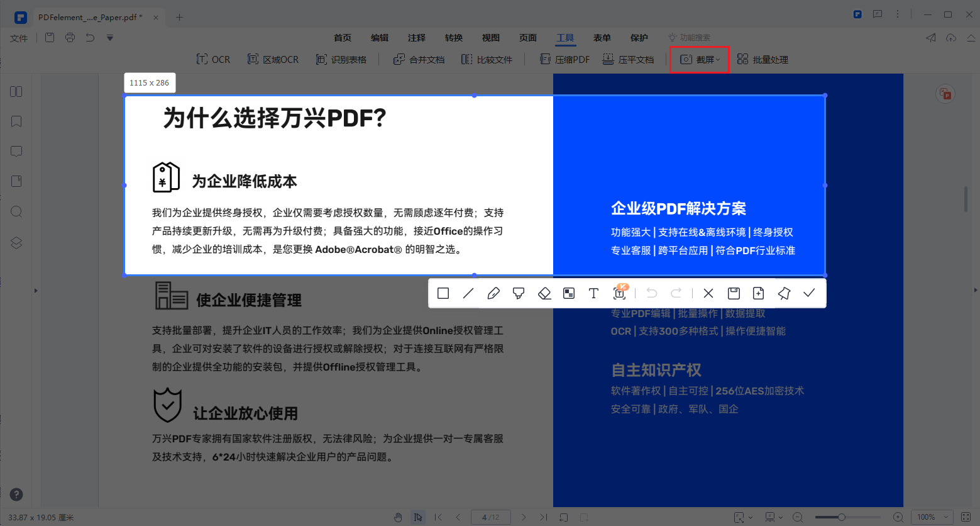Switch to the 注释 ribbon tab
The height and width of the screenshot is (526, 980).
click(x=416, y=38)
